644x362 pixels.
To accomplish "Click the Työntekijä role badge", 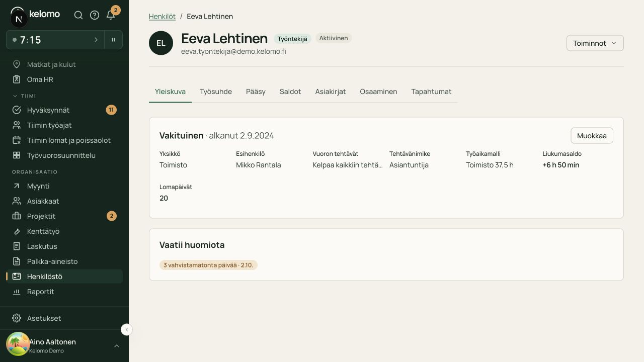I will [x=292, y=39].
